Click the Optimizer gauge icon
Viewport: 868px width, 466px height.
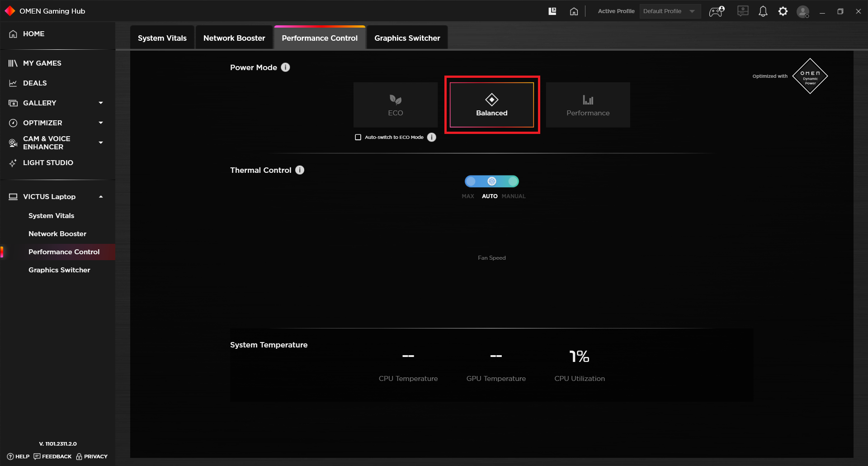point(13,123)
